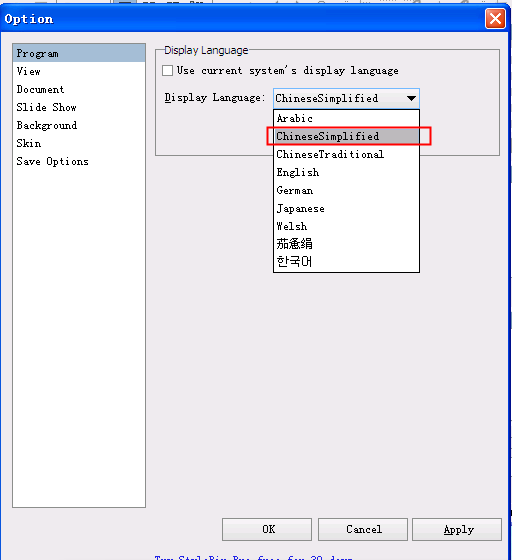Select Japanese in the language list
Screen dimensions: 512x560
pos(346,209)
